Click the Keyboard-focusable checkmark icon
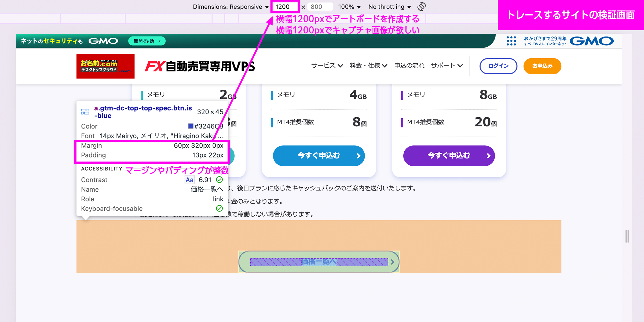Viewport: 644px width, 322px height. pos(219,208)
